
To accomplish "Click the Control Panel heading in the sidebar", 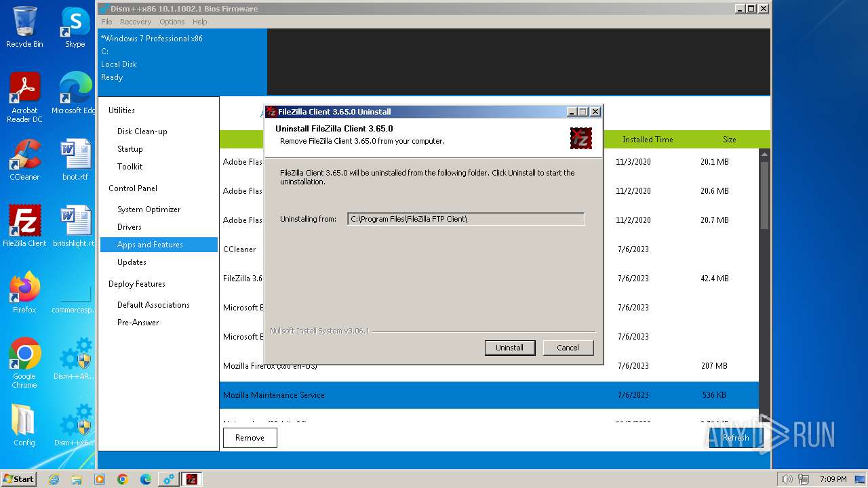I will point(133,188).
